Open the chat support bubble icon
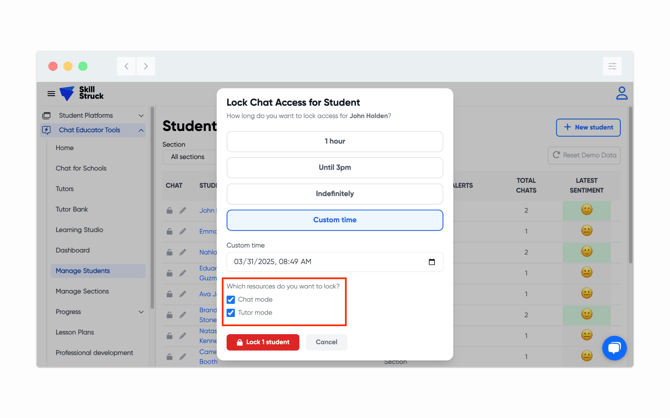Screen dimensions: 670x418 coord(614,347)
